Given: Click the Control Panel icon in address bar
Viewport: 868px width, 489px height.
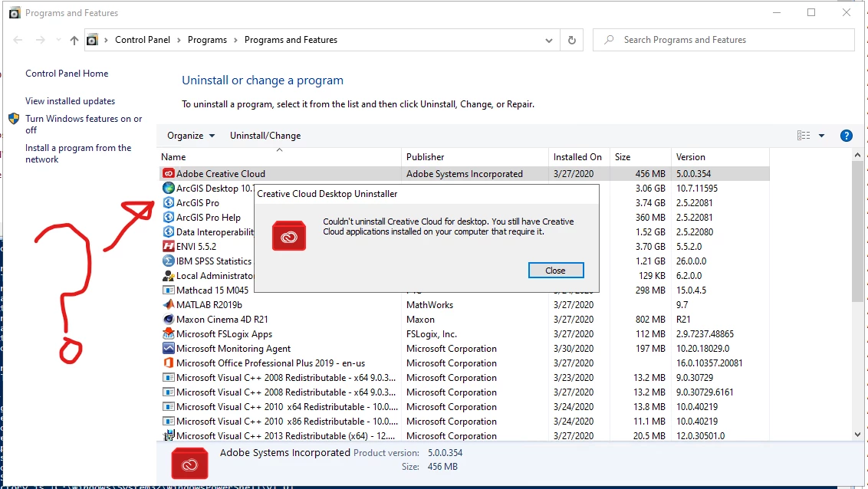Looking at the screenshot, I should [x=93, y=40].
